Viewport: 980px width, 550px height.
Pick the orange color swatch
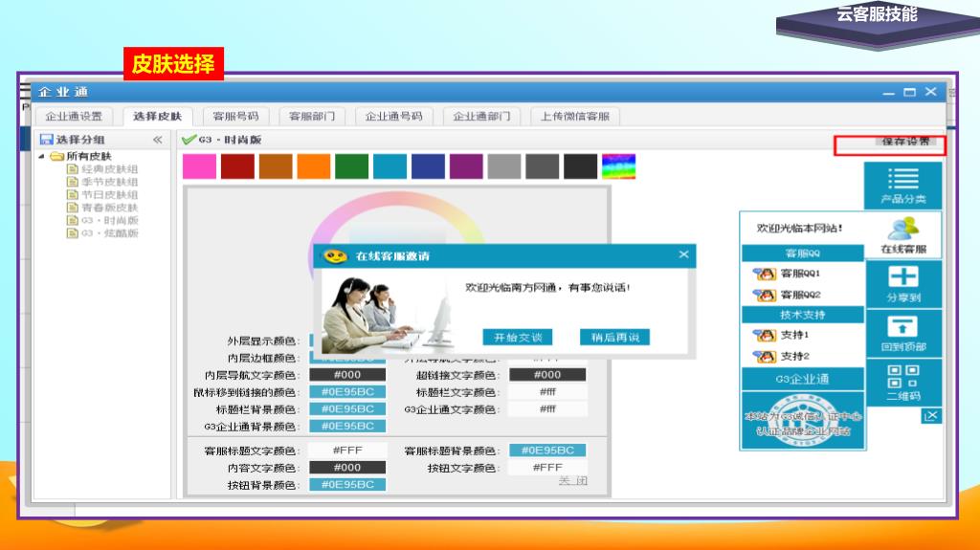tap(314, 166)
